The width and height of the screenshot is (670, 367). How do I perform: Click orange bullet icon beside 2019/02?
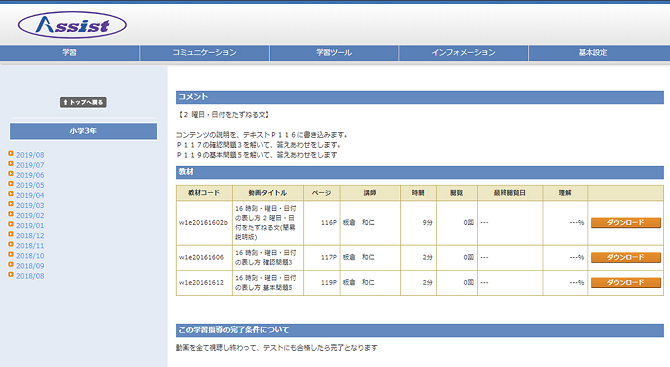(x=11, y=214)
